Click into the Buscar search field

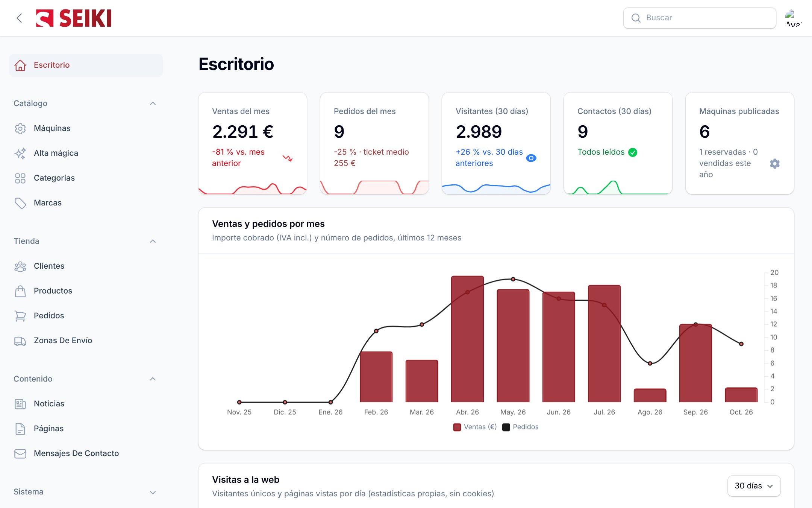point(700,18)
